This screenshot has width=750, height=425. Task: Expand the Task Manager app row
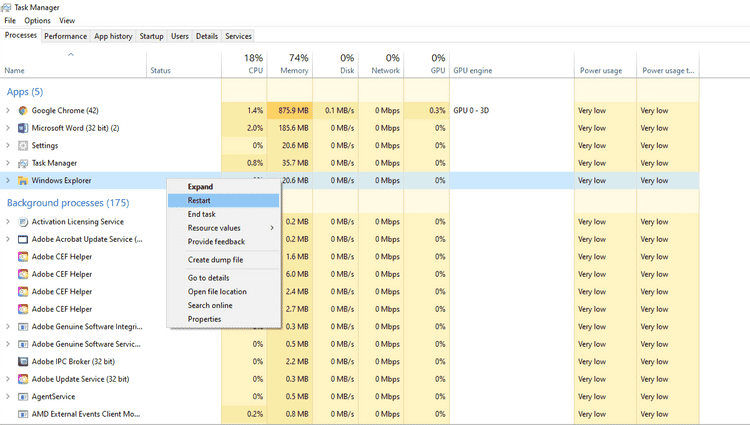(x=8, y=163)
